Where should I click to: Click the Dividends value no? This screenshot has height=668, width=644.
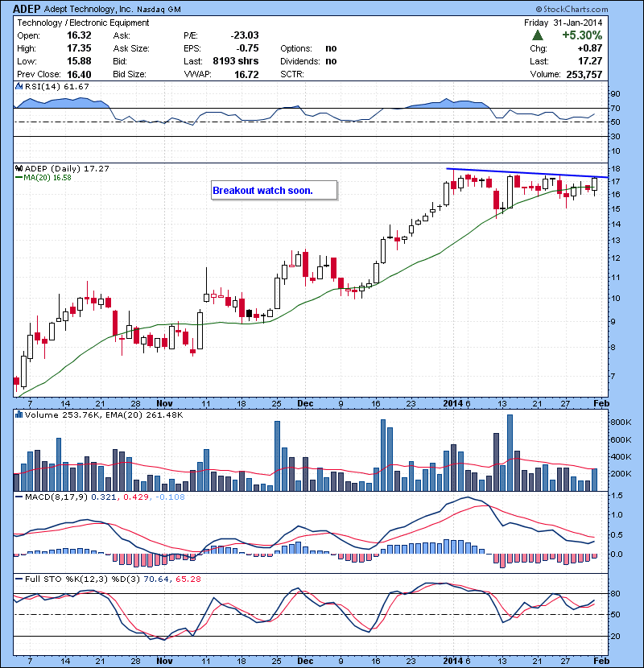tap(331, 61)
